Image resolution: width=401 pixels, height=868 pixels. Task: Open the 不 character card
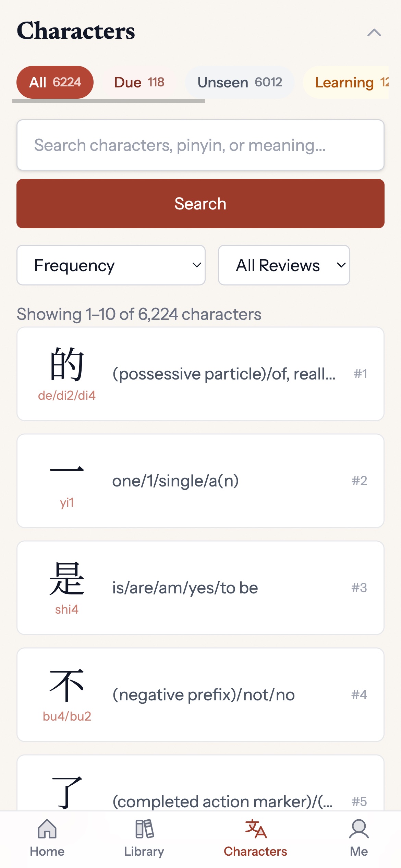pyautogui.click(x=200, y=694)
